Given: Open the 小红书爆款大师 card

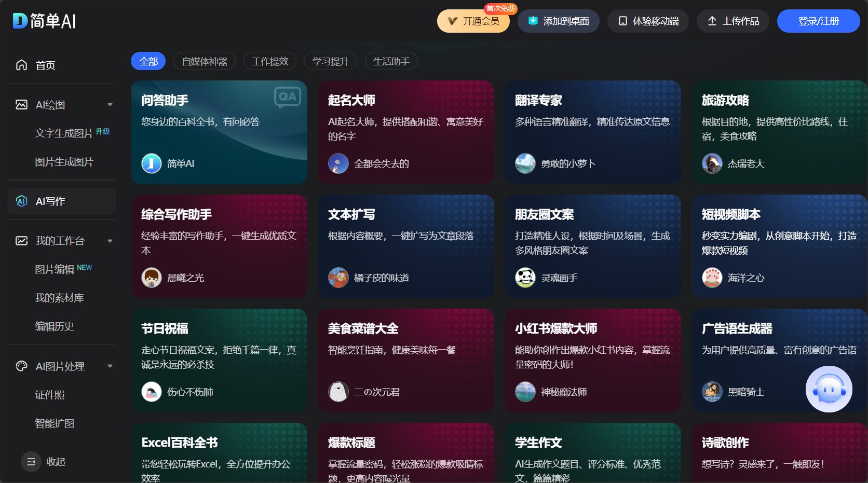Looking at the screenshot, I should (x=593, y=361).
